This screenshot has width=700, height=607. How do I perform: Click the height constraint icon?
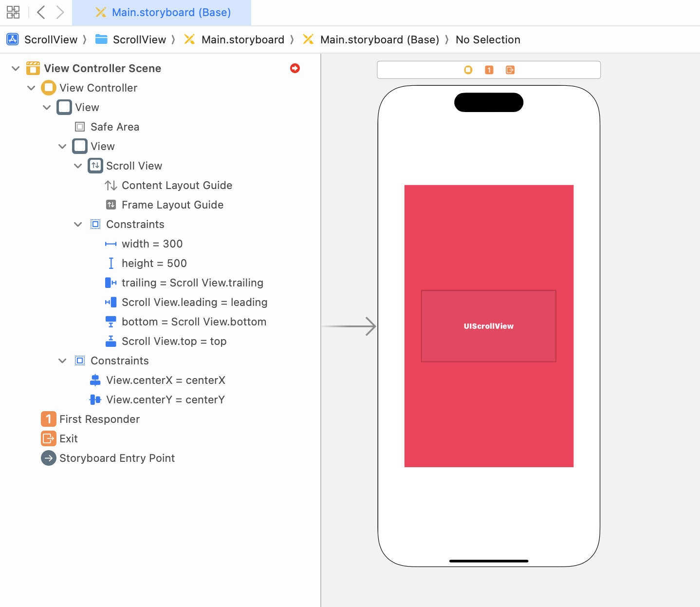(x=111, y=263)
